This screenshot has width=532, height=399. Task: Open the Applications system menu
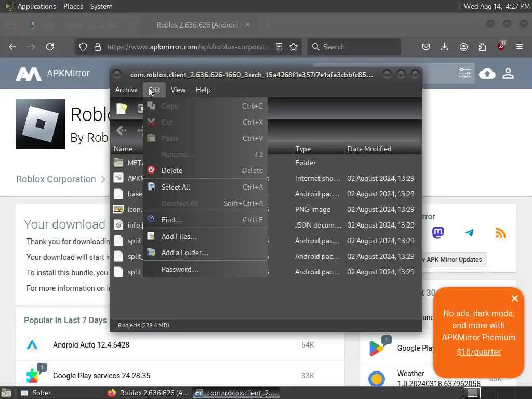37,6
